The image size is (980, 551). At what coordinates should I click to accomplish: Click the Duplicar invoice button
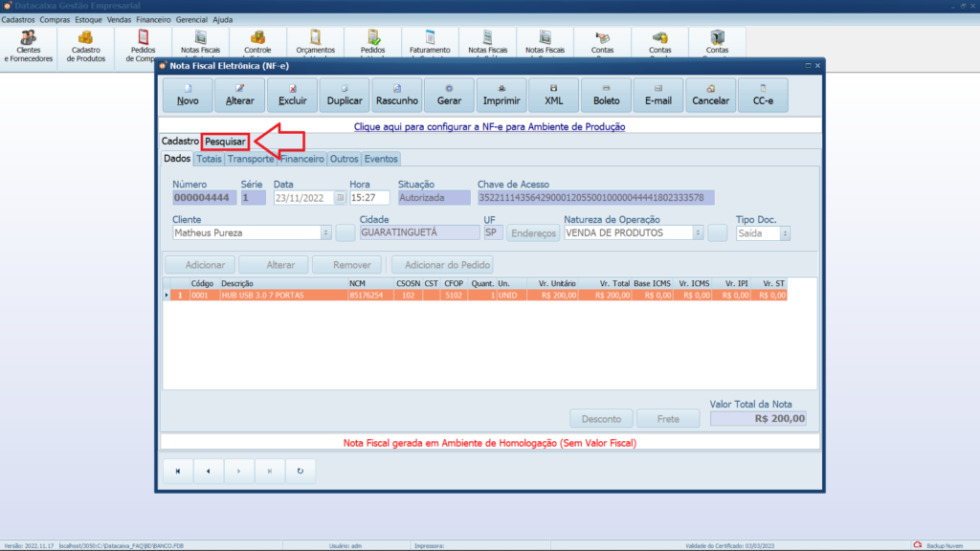[x=345, y=96]
